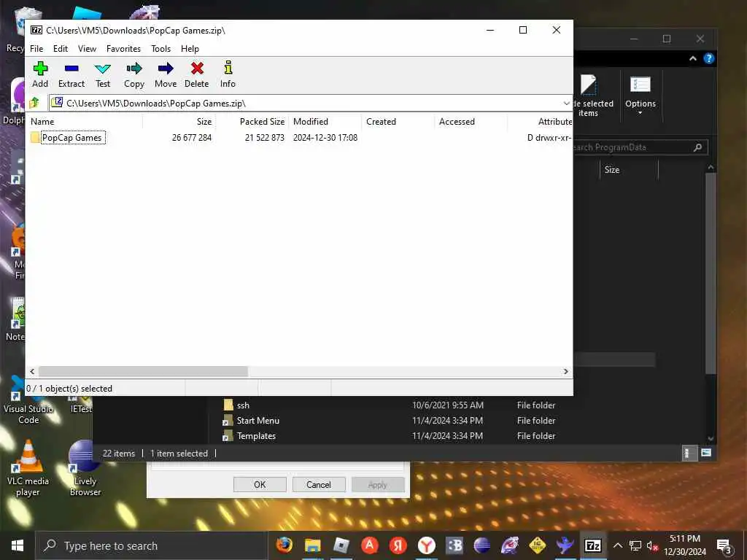The image size is (747, 560).
Task: Click the network tray icon
Action: coord(635,545)
